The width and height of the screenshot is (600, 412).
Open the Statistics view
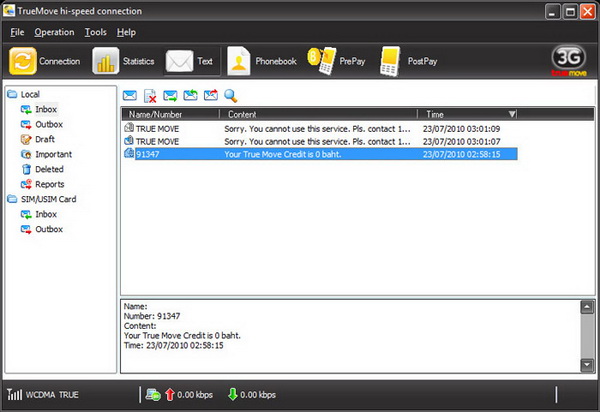123,61
